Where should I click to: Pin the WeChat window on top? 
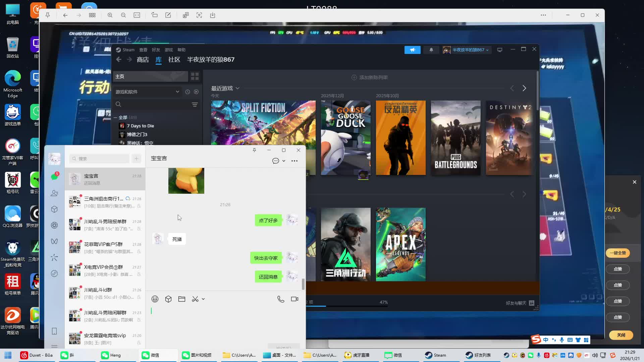[254, 150]
